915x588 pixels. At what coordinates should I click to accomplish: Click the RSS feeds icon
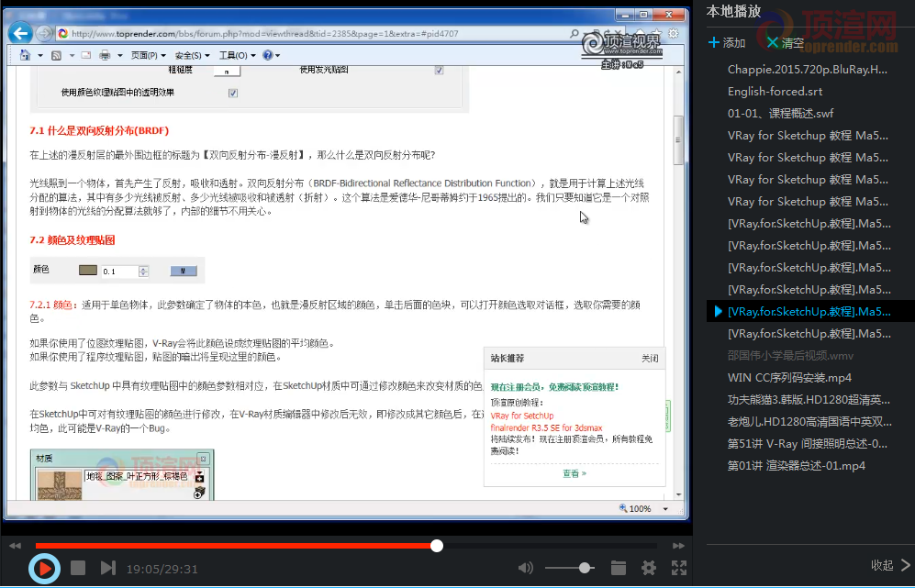coord(57,55)
